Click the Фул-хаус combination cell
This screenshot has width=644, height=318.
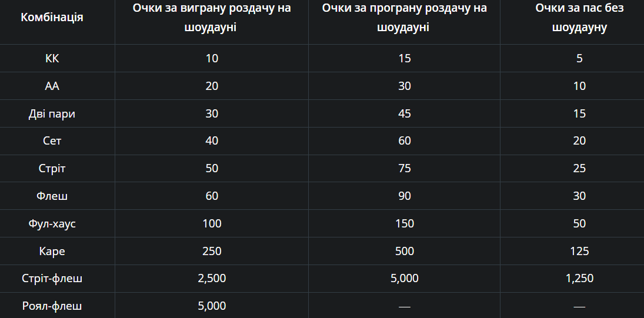pos(52,223)
